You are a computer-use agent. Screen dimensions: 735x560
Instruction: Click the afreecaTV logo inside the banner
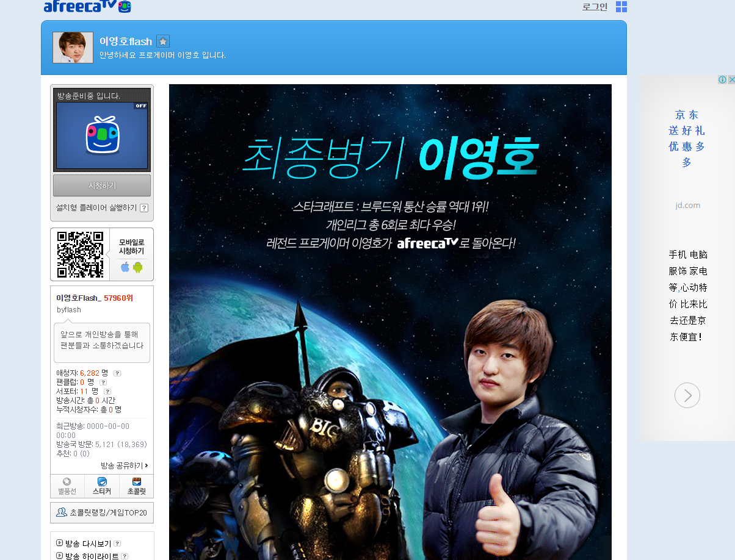(427, 243)
